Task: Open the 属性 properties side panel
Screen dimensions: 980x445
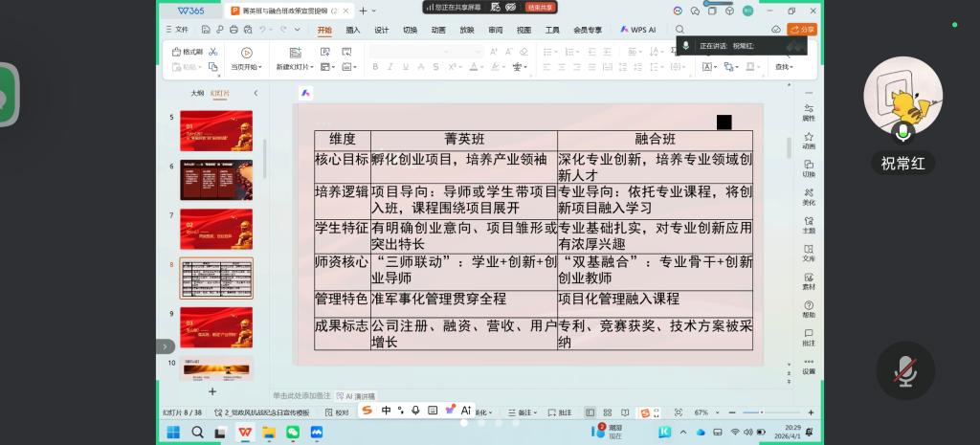Action: click(x=809, y=111)
